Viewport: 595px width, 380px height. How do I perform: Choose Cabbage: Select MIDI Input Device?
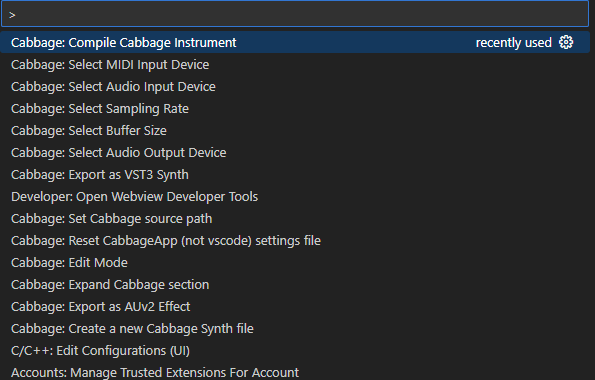[x=295, y=65]
